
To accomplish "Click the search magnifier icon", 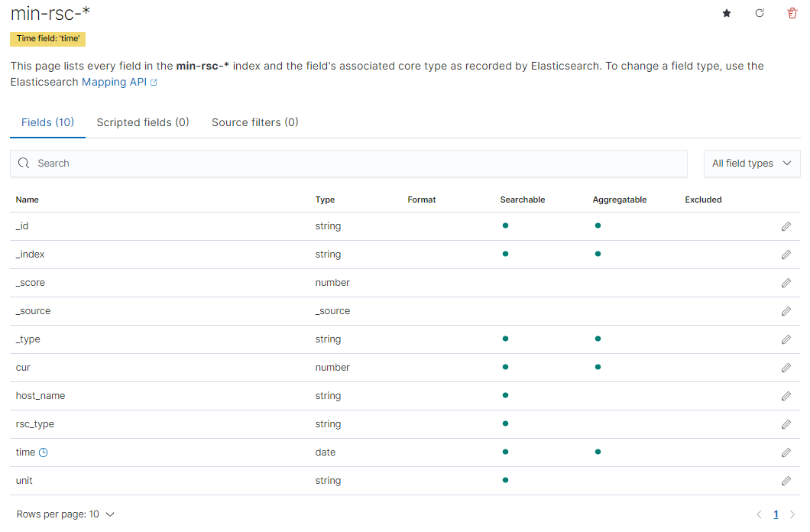I will coord(24,164).
